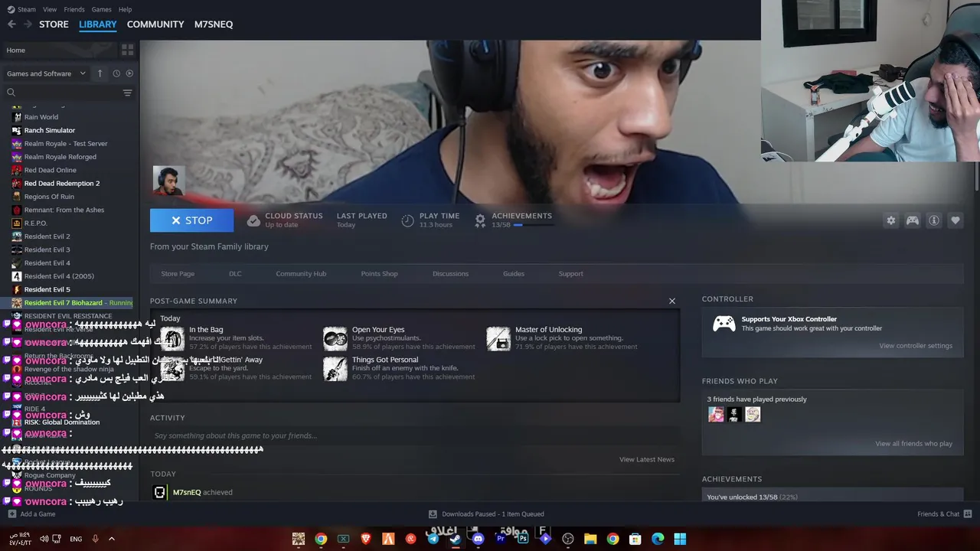The width and height of the screenshot is (980, 551).
Task: Open controller layout icon beside settings gear
Action: (x=913, y=220)
